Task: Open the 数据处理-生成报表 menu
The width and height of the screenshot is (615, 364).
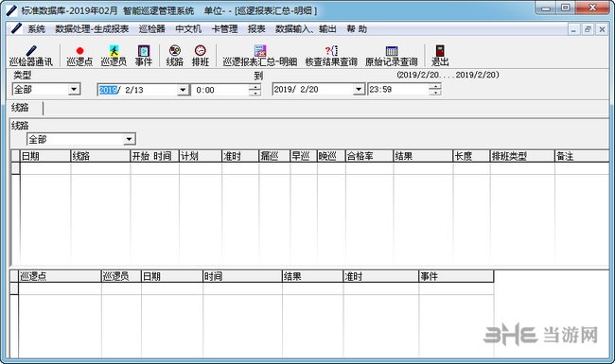Action: pyautogui.click(x=92, y=29)
